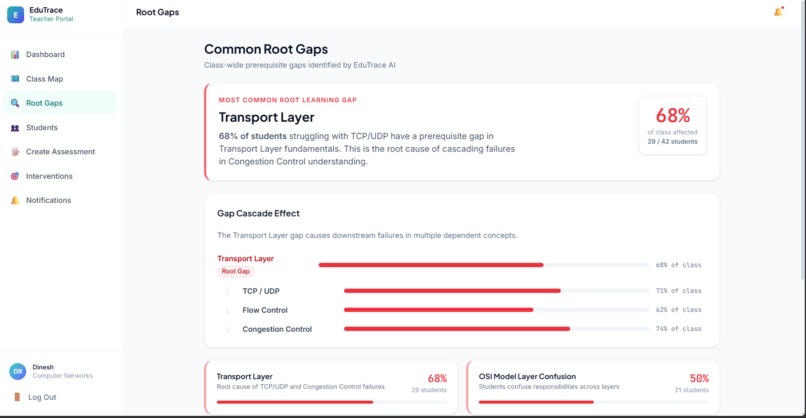Click the DR user avatar for Dinesh
Image resolution: width=806 pixels, height=418 pixels.
tap(17, 371)
